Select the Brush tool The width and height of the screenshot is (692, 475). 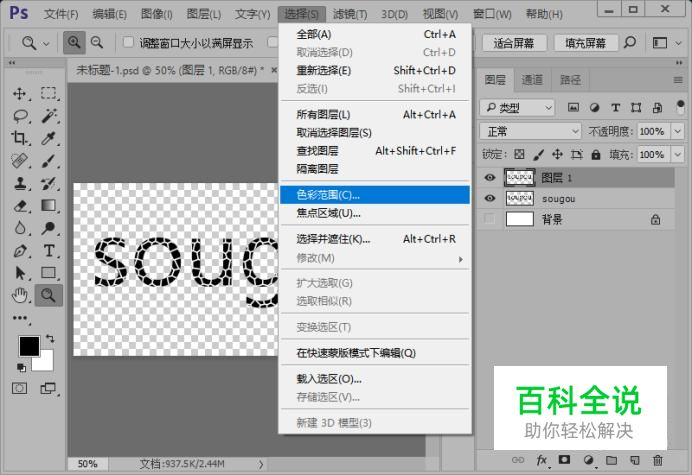[49, 160]
